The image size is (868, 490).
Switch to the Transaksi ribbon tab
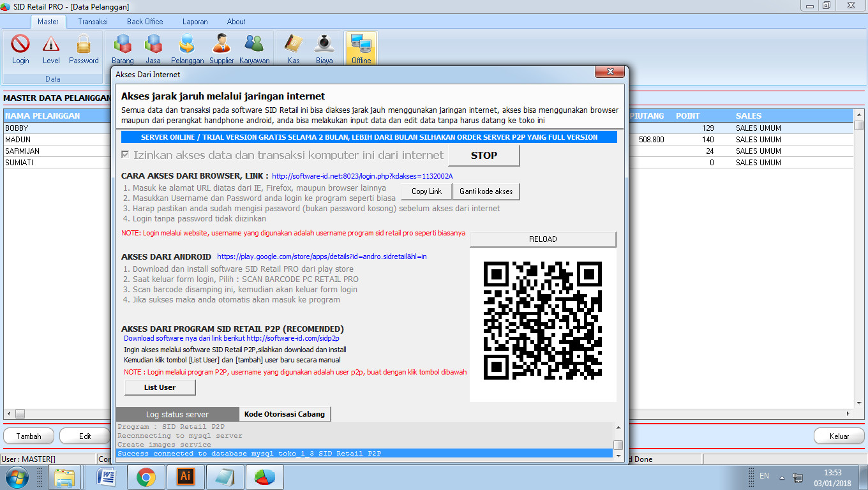(93, 22)
